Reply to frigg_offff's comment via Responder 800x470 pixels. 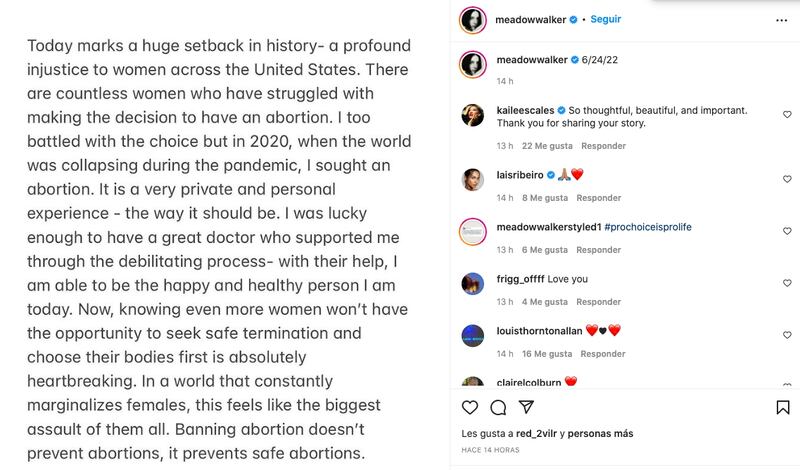[x=599, y=301]
